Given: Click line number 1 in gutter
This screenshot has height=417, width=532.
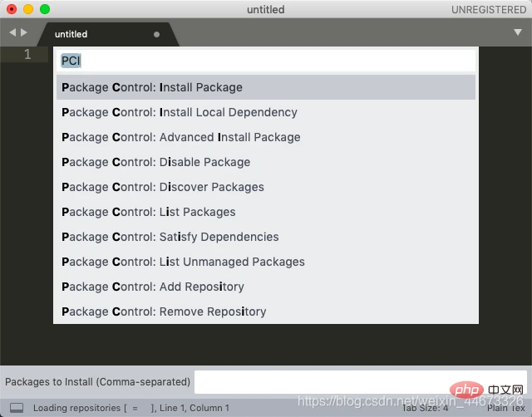Looking at the screenshot, I should tap(27, 54).
